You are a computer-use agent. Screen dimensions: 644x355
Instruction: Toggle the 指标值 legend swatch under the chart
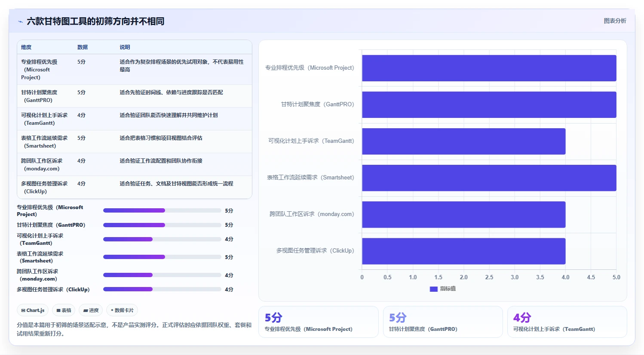coord(434,289)
